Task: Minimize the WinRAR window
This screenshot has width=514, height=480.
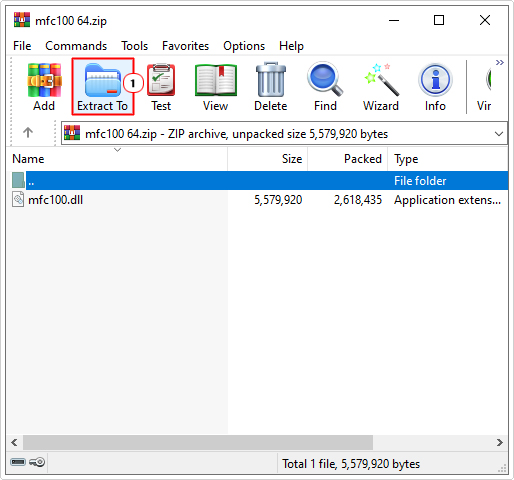Action: point(394,20)
